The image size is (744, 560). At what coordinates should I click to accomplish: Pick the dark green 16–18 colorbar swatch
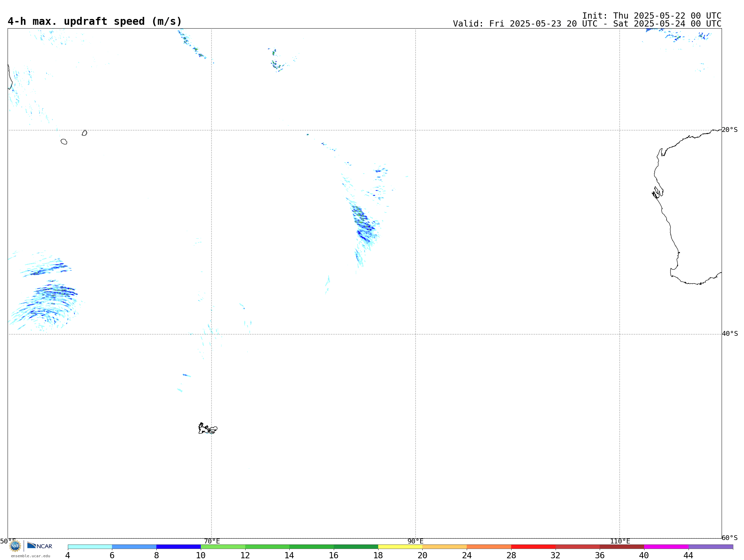tap(356, 547)
